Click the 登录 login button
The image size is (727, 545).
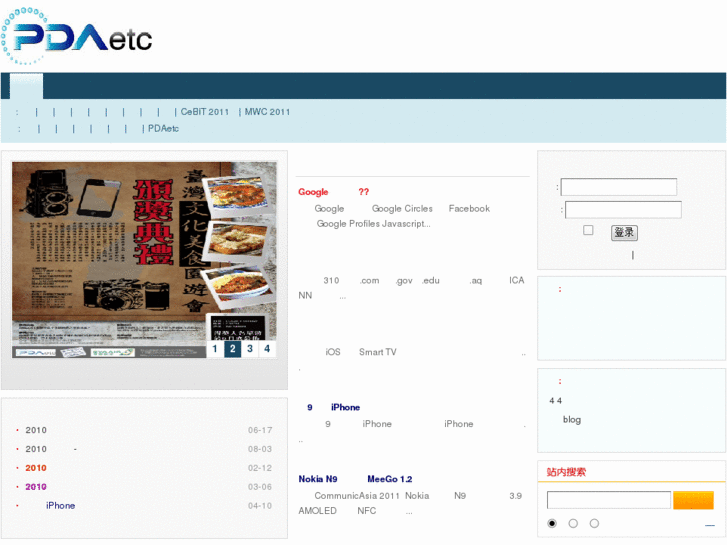624,232
